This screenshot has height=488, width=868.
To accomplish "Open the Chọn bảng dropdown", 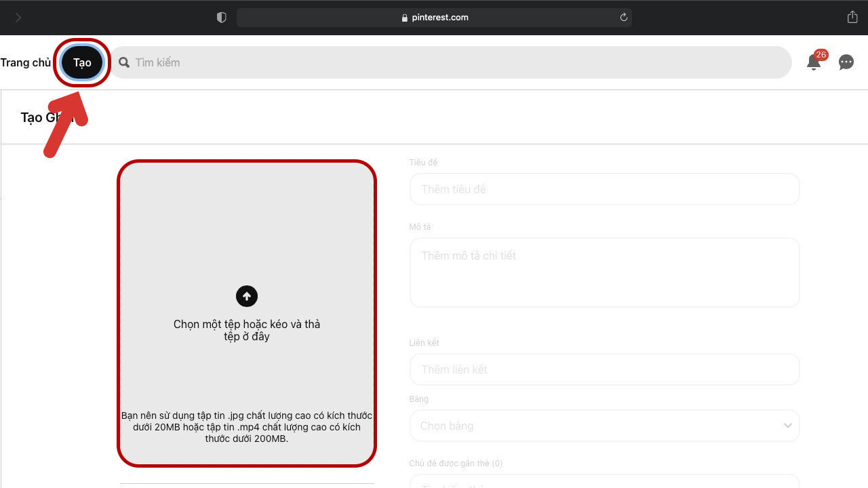I will click(x=605, y=426).
